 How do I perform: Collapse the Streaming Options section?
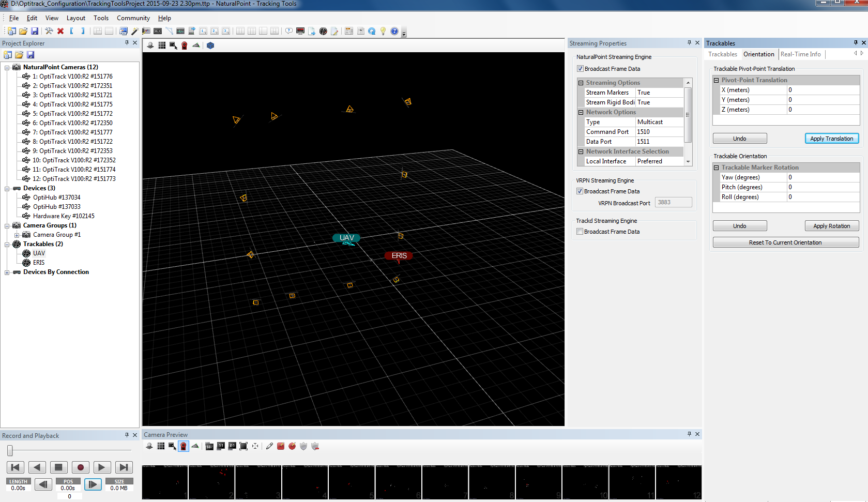pos(581,83)
